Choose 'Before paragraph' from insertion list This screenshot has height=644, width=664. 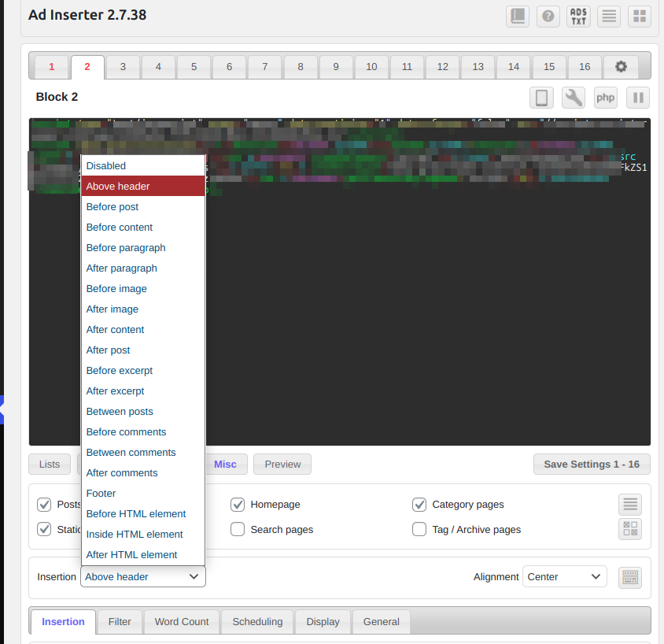pos(126,248)
